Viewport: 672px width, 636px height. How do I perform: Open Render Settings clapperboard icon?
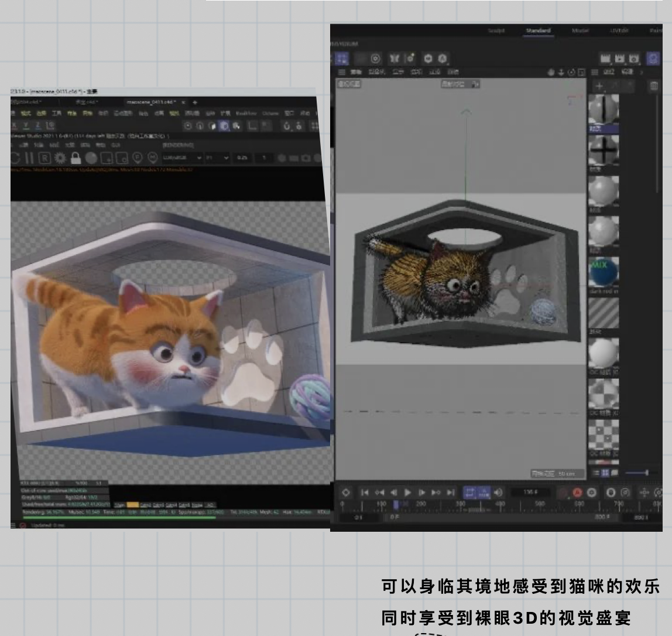[x=634, y=59]
